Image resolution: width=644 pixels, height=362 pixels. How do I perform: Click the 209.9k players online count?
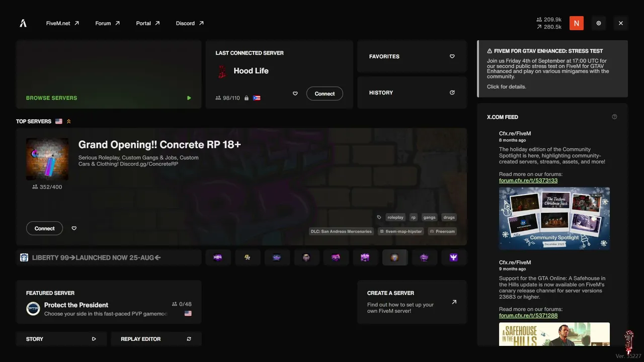(x=549, y=20)
